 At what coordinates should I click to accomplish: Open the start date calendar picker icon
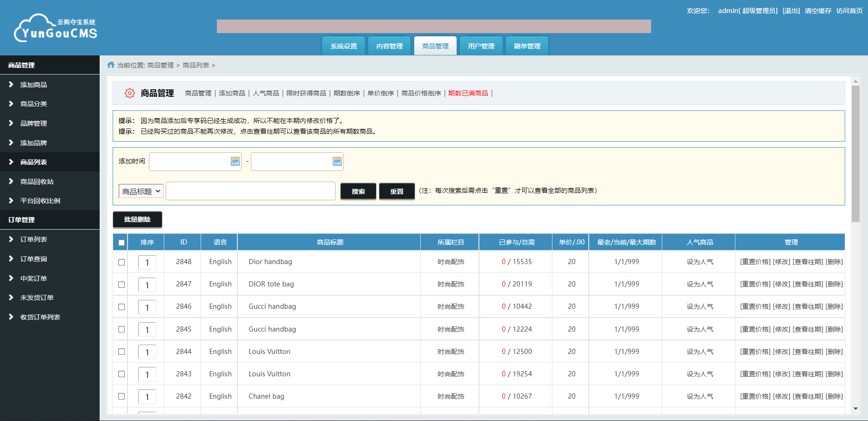pos(235,161)
